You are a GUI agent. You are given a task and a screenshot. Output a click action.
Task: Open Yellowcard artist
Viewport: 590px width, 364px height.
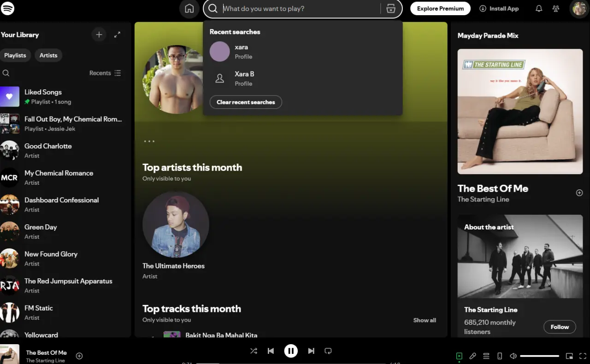[65, 334]
